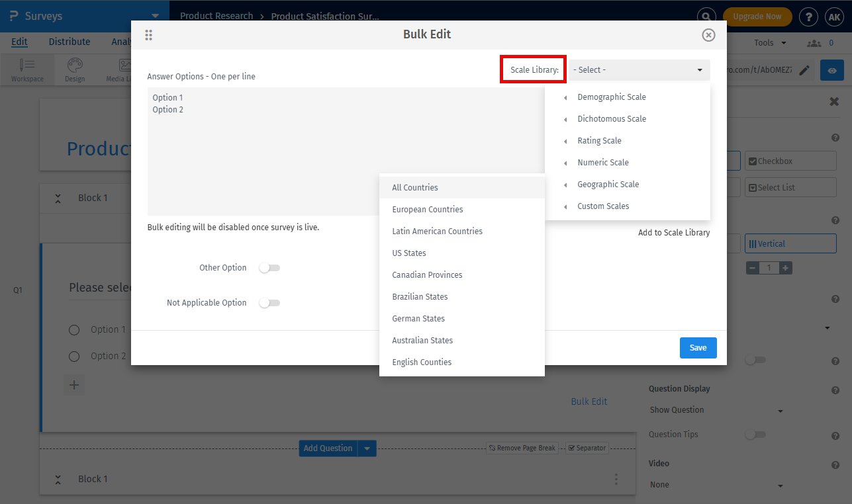
Task: Open the Video None dropdown
Action: point(716,485)
